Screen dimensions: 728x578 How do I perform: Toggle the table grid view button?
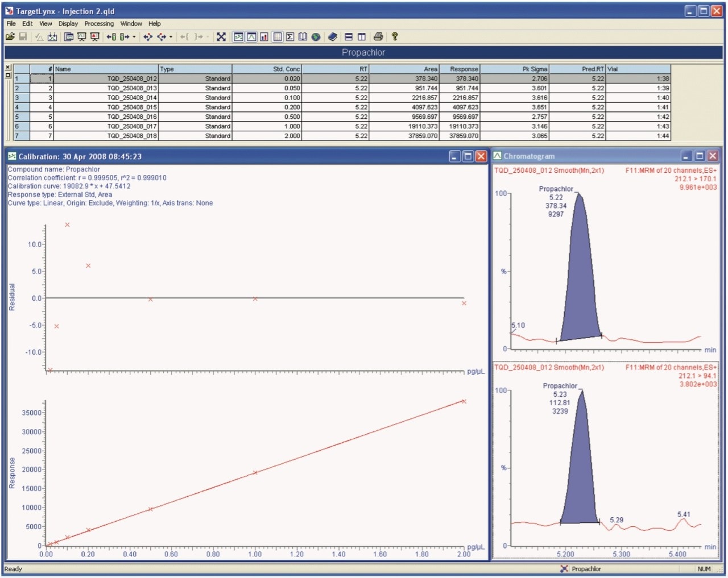[277, 37]
